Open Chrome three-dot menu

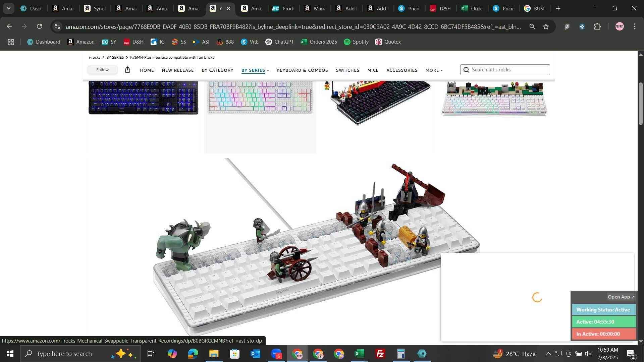(x=635, y=26)
